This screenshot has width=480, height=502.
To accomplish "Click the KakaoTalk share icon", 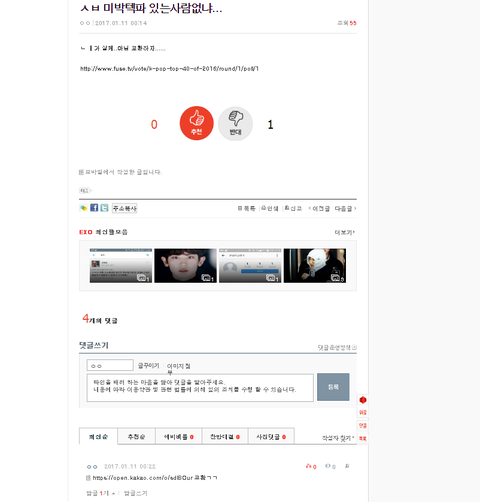I will [x=83, y=208].
